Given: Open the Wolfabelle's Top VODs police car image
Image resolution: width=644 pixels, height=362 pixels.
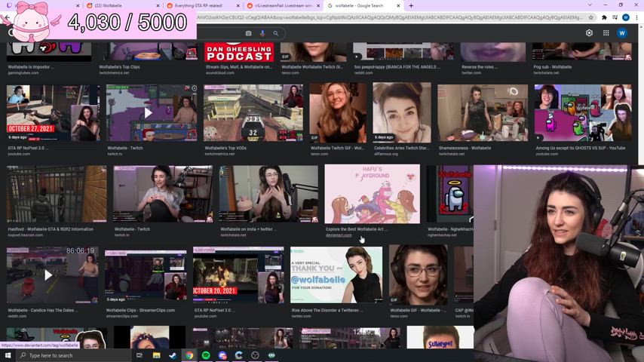Looking at the screenshot, I should pos(253,113).
